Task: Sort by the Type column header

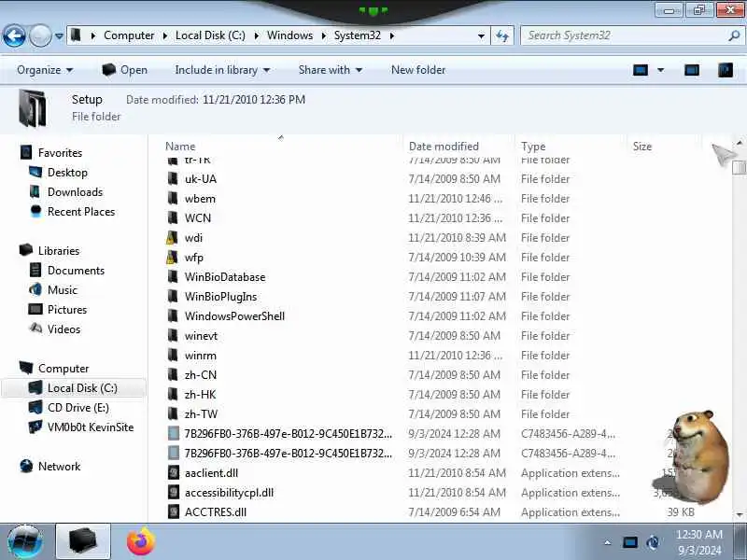Action: click(x=533, y=147)
